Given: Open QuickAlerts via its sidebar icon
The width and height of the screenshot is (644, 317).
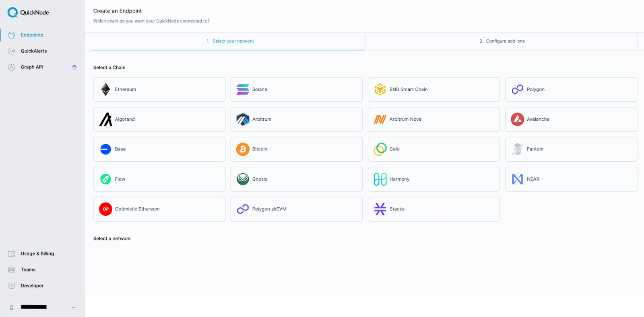Looking at the screenshot, I should pos(12,51).
